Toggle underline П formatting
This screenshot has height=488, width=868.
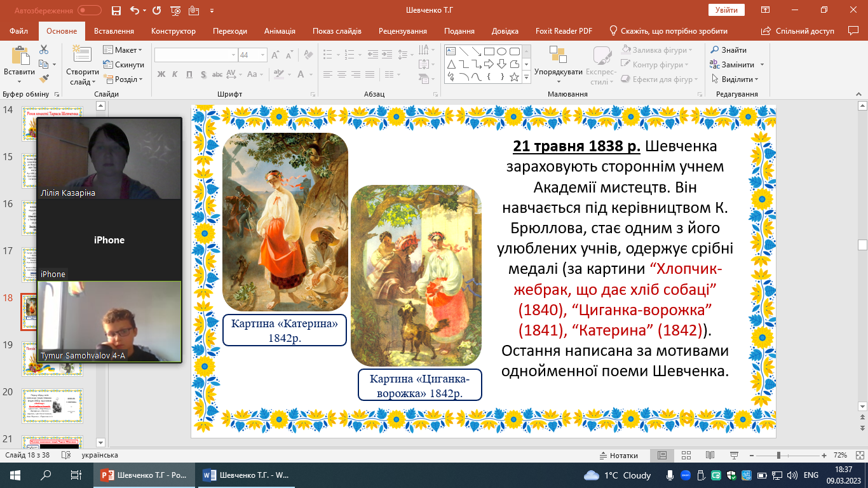click(189, 74)
